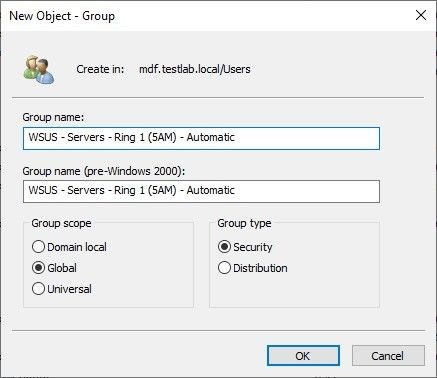
Task: Click the 'New Object - Group' title text
Action: point(62,16)
